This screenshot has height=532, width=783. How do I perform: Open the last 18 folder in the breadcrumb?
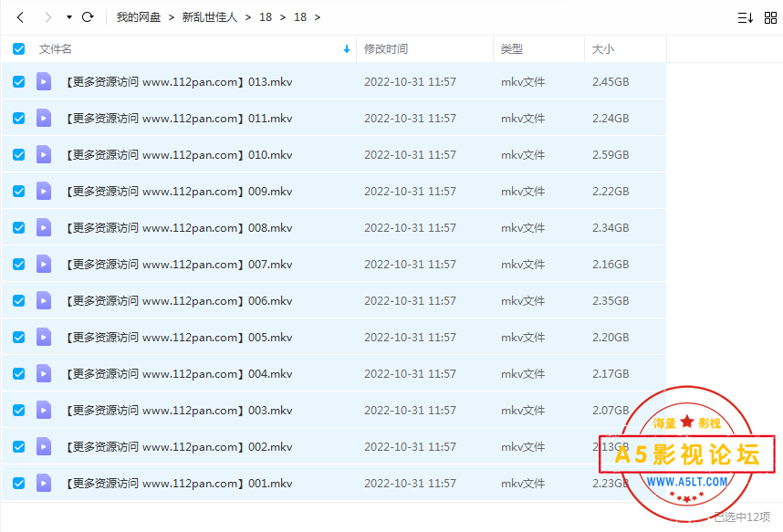(300, 17)
